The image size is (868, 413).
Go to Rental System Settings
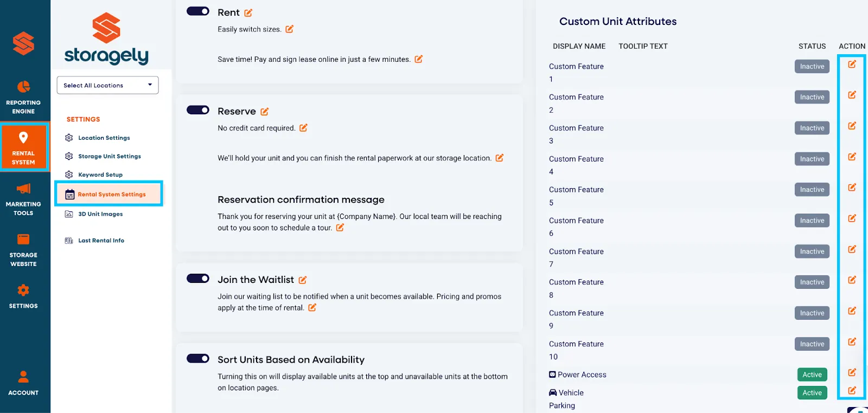(x=108, y=194)
